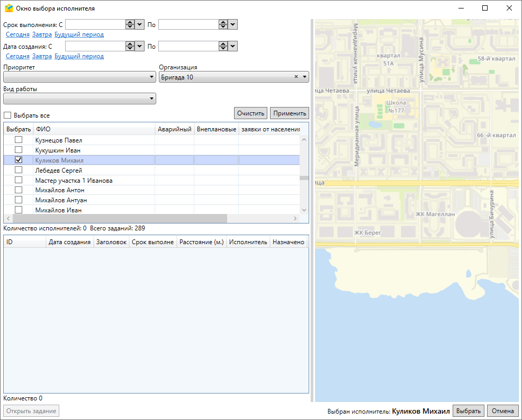Open calendar dropdown for Дата создания end date
The image size is (522, 420).
tap(233, 46)
